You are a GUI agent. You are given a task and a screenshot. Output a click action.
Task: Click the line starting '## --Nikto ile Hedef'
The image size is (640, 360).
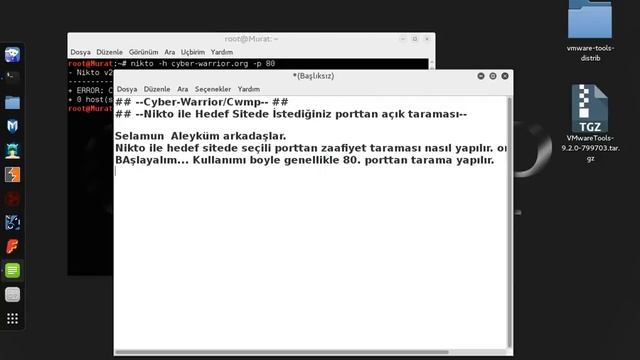tap(291, 114)
